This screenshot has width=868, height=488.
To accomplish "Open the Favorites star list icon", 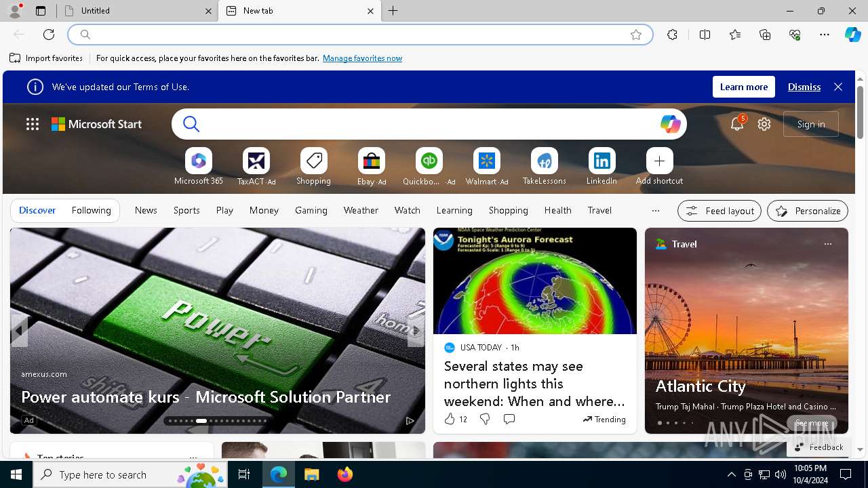I will pyautogui.click(x=735, y=35).
